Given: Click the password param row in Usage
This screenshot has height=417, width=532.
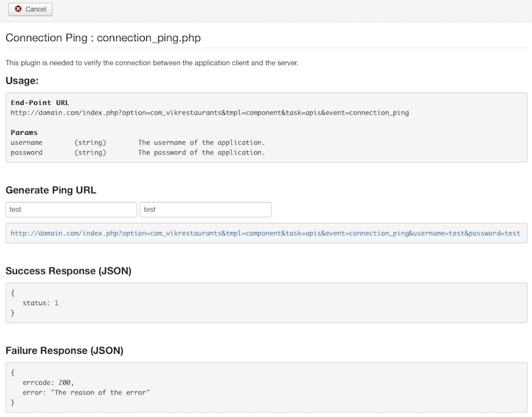Looking at the screenshot, I should 138,152.
